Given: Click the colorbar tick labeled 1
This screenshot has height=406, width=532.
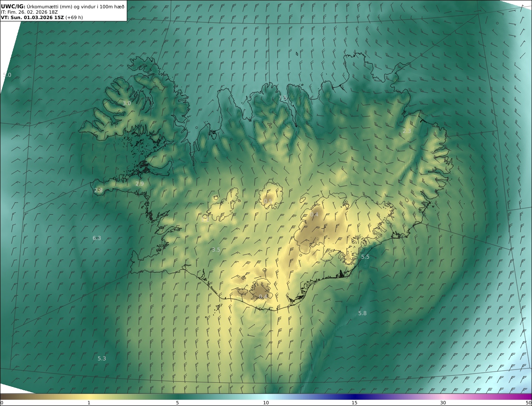Looking at the screenshot, I should click(89, 403).
